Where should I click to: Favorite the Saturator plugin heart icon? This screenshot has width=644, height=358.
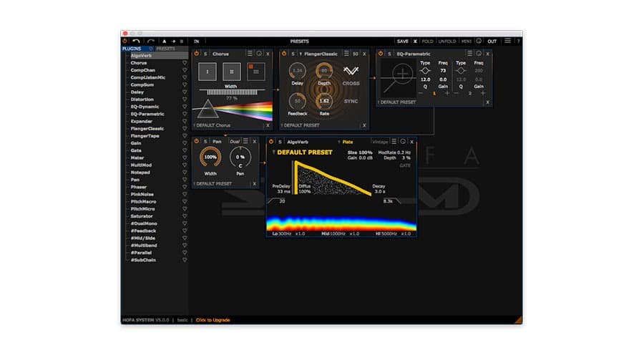pos(185,216)
